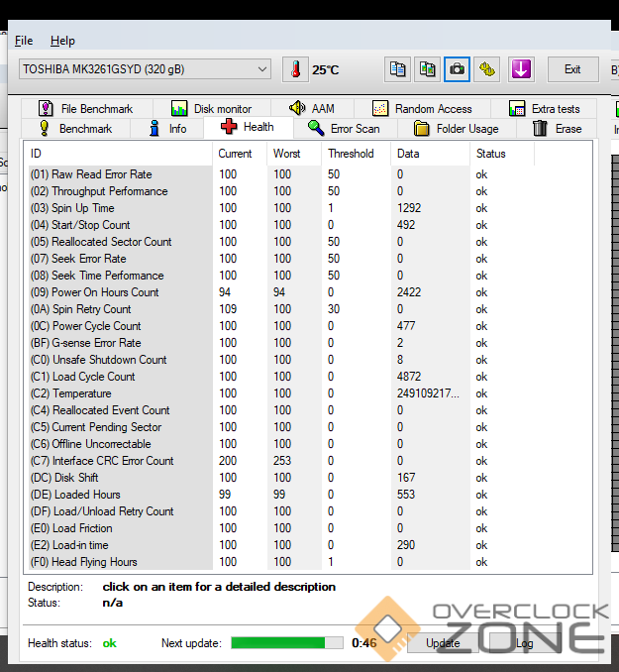Click the purple download arrow icon

pyautogui.click(x=521, y=69)
